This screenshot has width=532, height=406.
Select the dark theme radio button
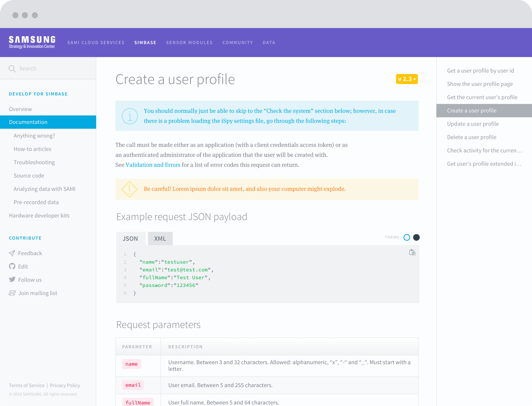[x=416, y=237]
